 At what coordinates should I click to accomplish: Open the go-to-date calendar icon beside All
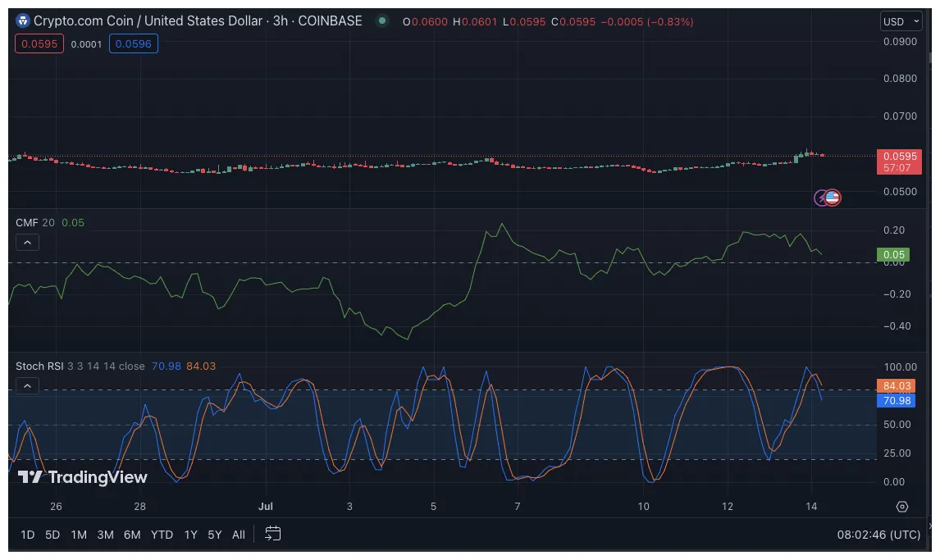272,533
